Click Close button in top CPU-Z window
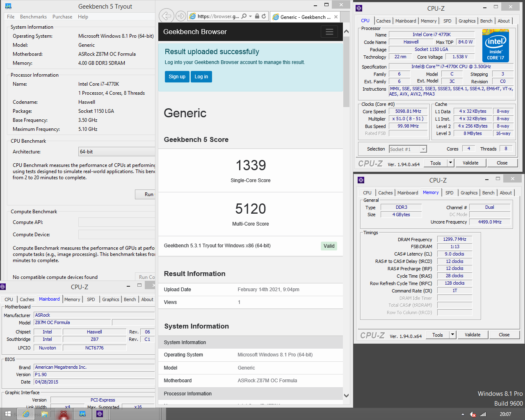The width and height of the screenshot is (525, 420). (502, 163)
